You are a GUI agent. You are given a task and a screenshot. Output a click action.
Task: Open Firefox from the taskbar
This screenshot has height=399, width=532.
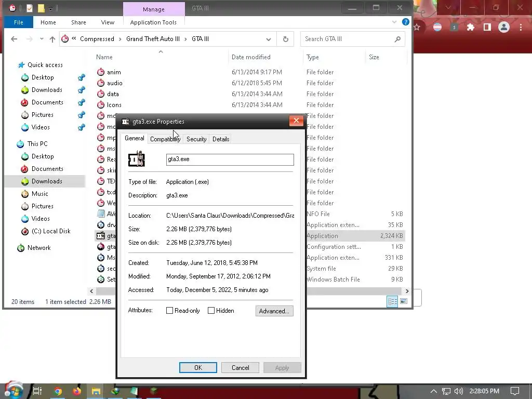click(x=77, y=391)
